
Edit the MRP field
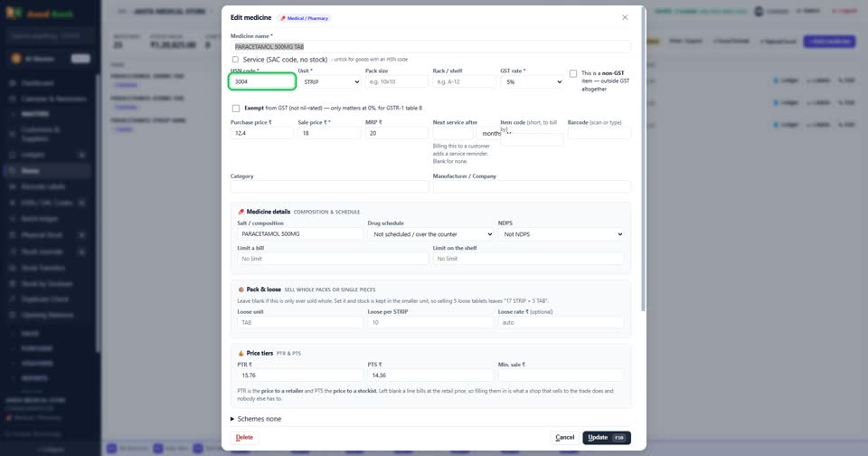(397, 134)
